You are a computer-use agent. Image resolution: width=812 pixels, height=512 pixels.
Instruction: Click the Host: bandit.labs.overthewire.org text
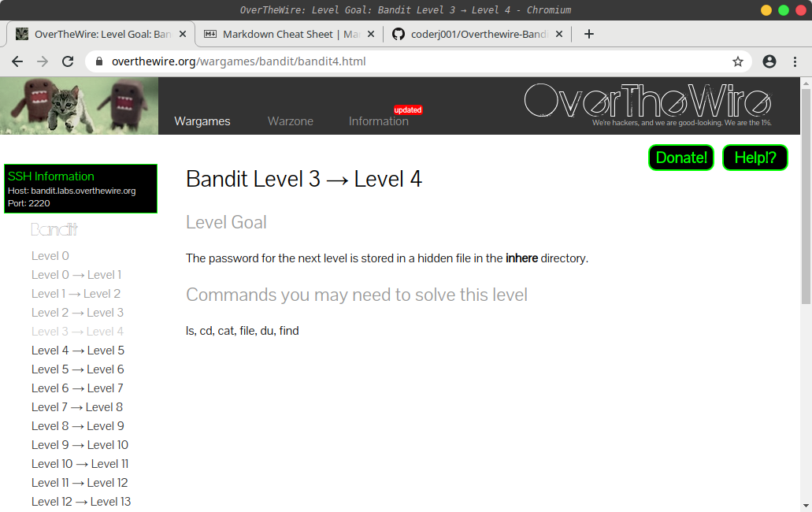(x=72, y=191)
